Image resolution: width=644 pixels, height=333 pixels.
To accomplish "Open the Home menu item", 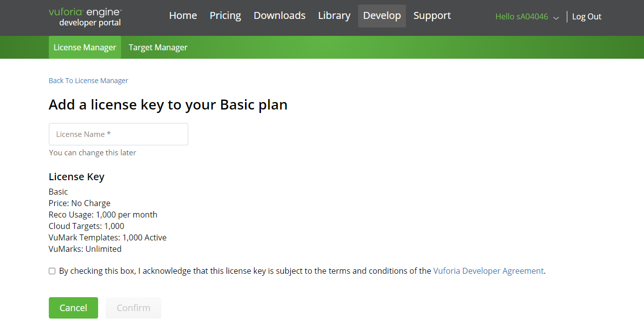I will point(183,16).
